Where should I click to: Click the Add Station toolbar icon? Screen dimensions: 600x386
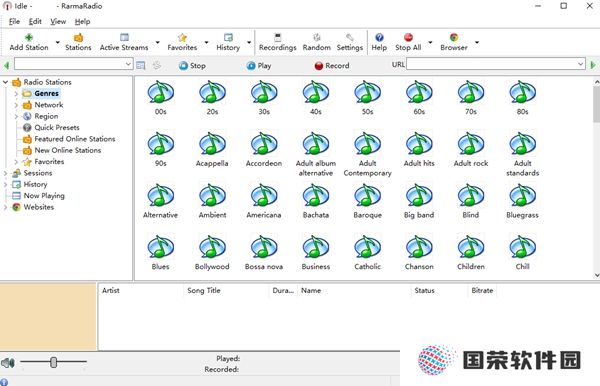29,37
